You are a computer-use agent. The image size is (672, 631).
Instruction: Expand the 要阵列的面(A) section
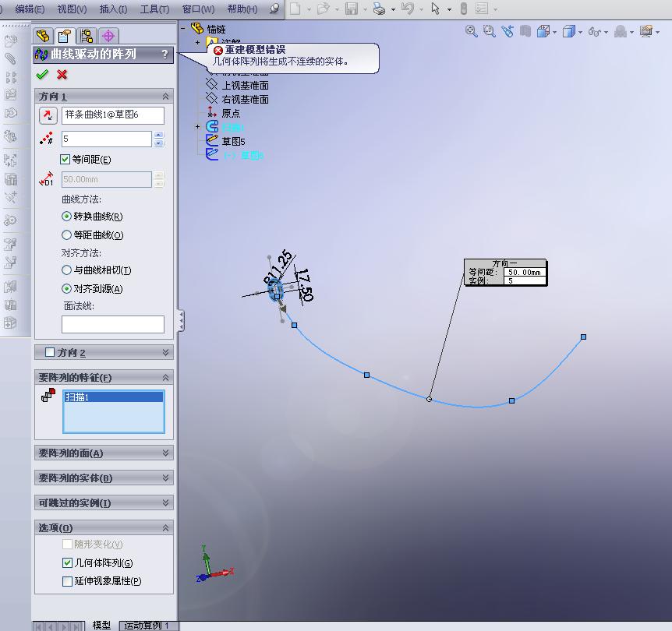pos(165,453)
